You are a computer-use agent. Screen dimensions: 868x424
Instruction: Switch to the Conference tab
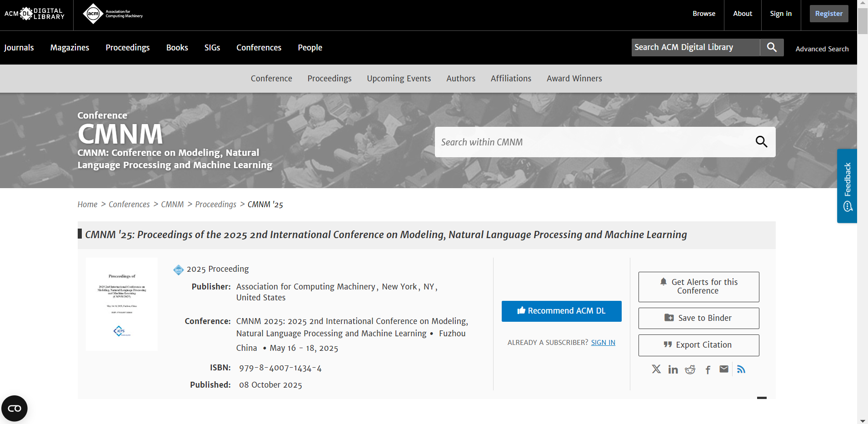271,79
